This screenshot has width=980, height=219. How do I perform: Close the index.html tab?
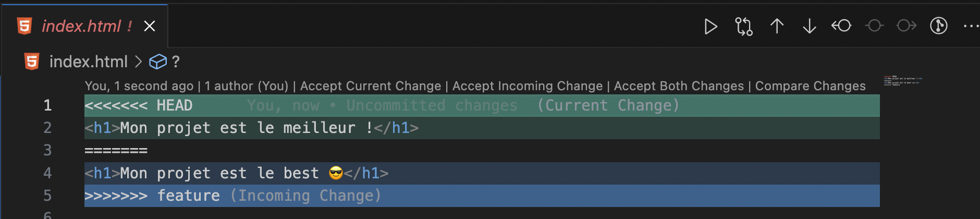[150, 26]
